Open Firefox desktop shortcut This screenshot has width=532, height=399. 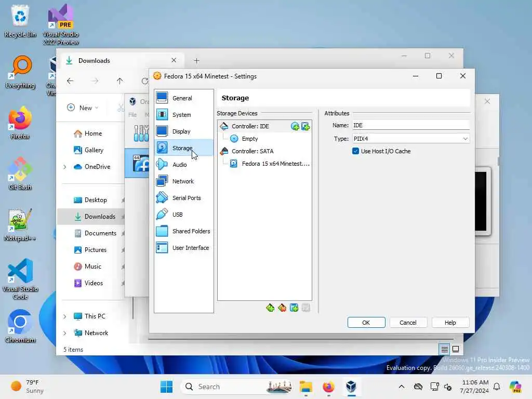20,123
